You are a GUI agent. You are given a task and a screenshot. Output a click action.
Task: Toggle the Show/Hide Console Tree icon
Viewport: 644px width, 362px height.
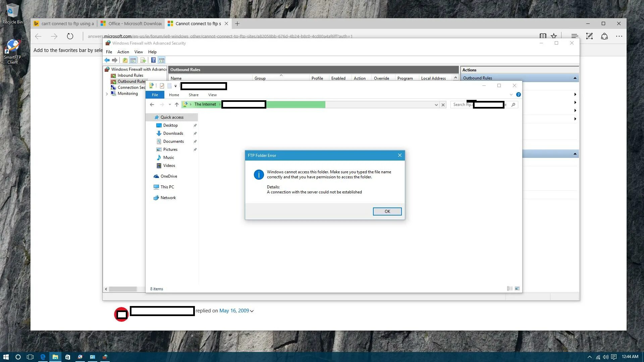click(x=133, y=60)
